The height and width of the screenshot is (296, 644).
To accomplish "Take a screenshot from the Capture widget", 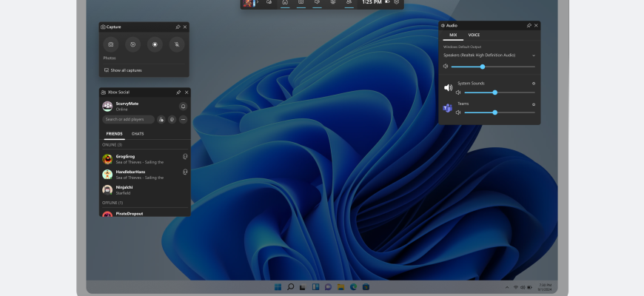I will pos(111,44).
